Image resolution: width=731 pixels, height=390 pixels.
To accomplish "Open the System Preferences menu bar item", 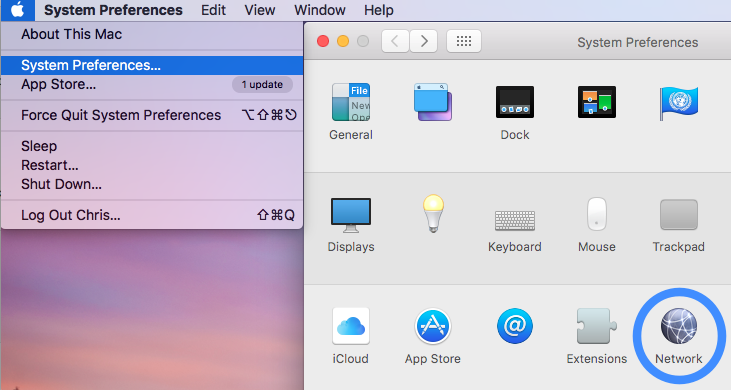I will [113, 10].
